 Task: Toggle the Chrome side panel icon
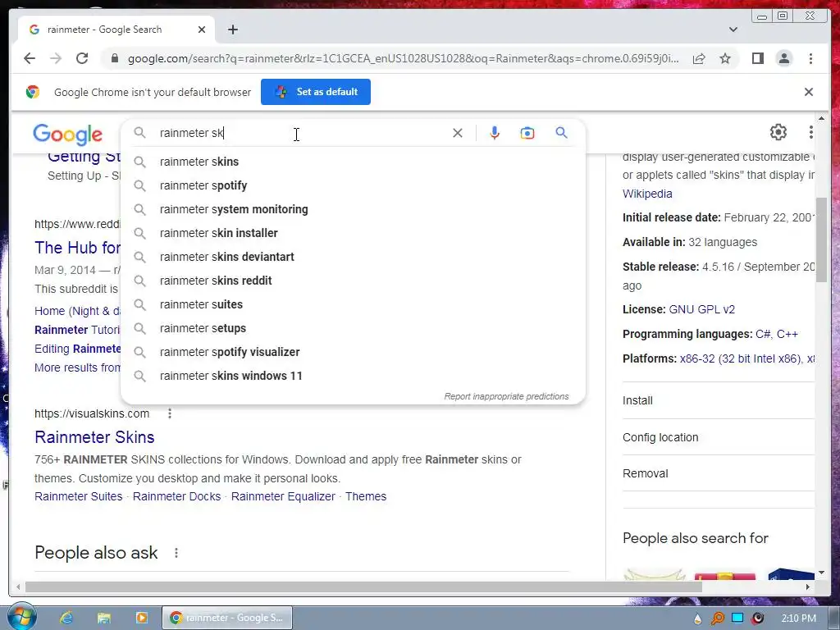coord(757,58)
